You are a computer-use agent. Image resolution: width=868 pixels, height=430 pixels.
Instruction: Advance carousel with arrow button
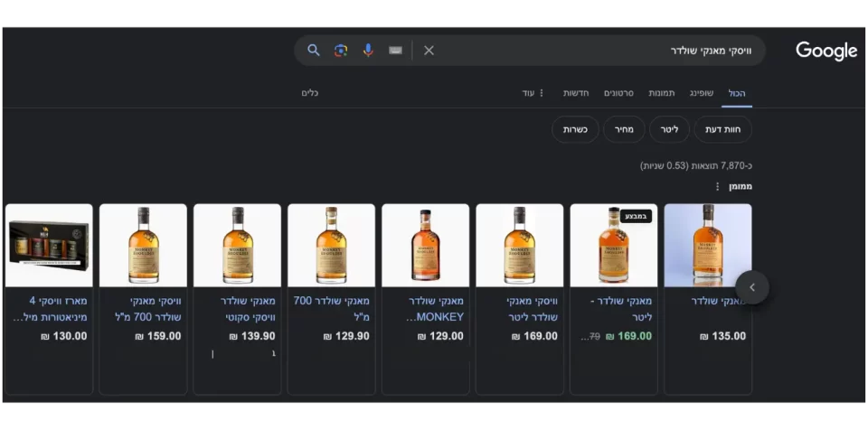point(752,287)
